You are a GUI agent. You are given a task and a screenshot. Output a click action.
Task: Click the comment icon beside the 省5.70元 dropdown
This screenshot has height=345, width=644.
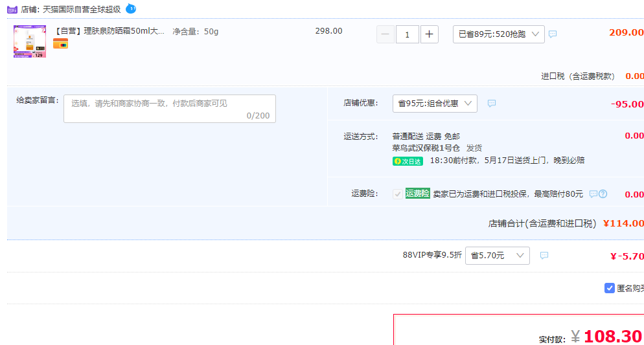pos(544,256)
